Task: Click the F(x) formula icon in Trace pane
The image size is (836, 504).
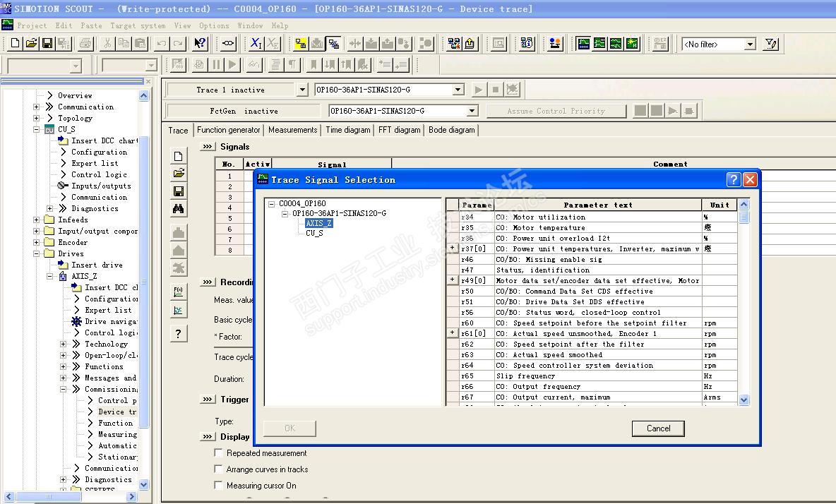Action: click(x=179, y=292)
